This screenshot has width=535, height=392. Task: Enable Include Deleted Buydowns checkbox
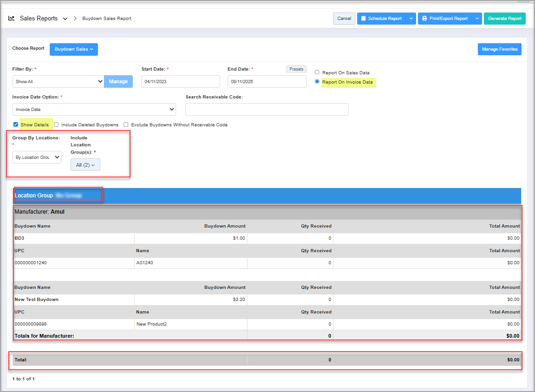tap(56, 124)
